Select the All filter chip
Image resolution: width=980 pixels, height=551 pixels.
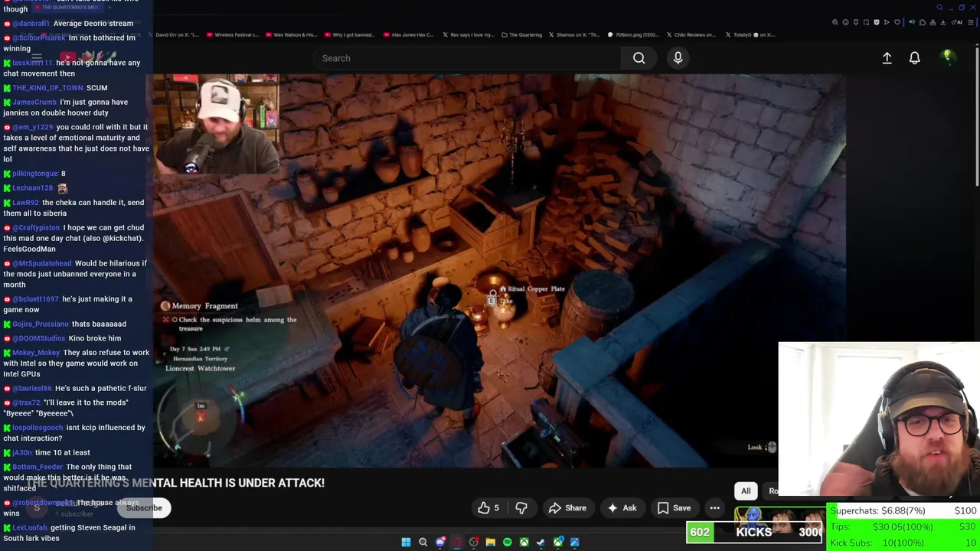point(746,491)
